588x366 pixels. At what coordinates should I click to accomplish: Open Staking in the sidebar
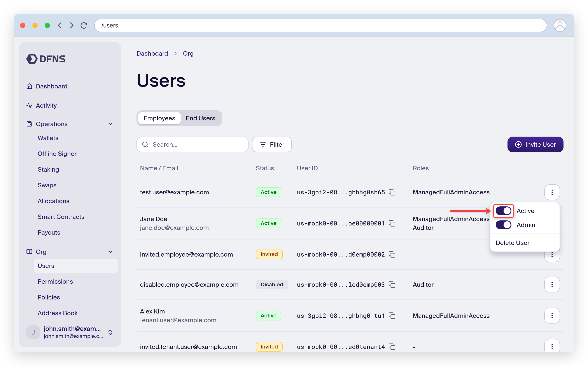tap(48, 169)
